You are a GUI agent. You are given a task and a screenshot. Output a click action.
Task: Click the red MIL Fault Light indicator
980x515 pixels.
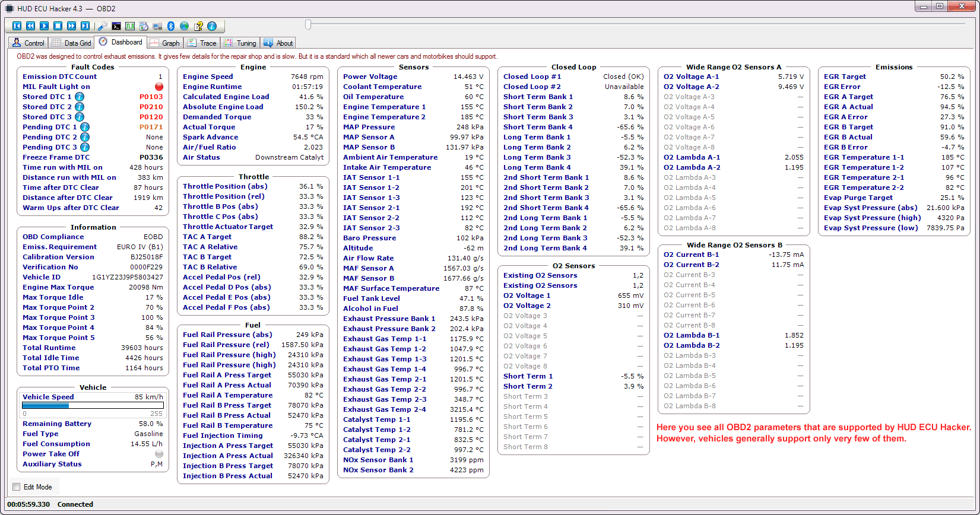(x=159, y=87)
